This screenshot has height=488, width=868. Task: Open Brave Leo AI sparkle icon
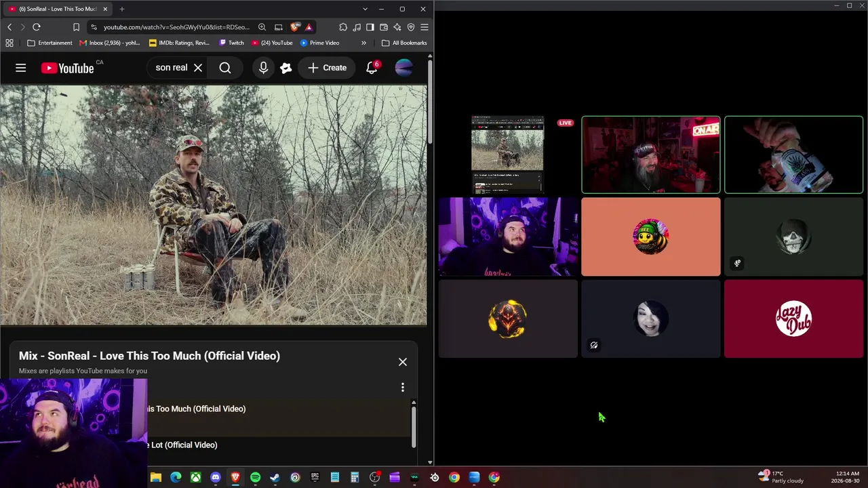click(x=397, y=27)
